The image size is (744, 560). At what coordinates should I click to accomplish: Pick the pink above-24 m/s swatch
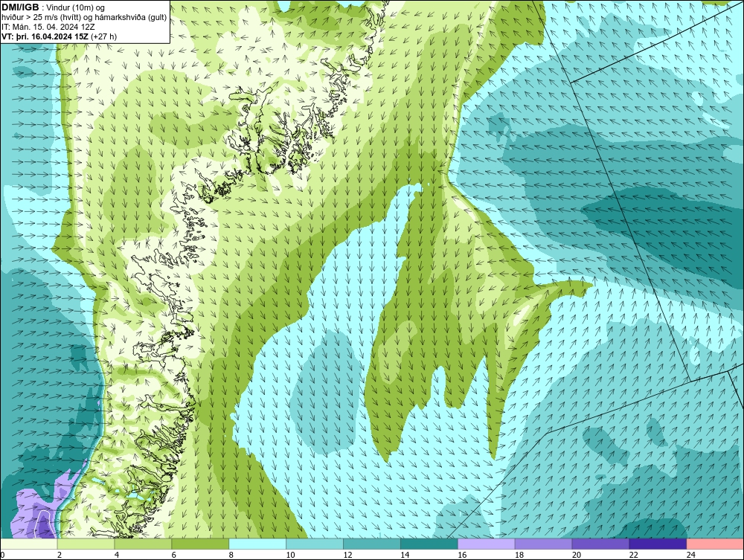(715, 544)
